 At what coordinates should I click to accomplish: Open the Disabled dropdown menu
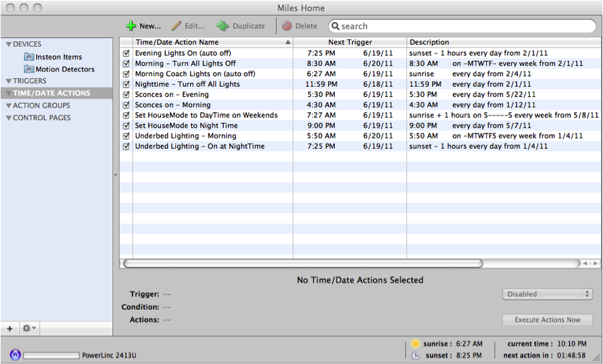547,294
